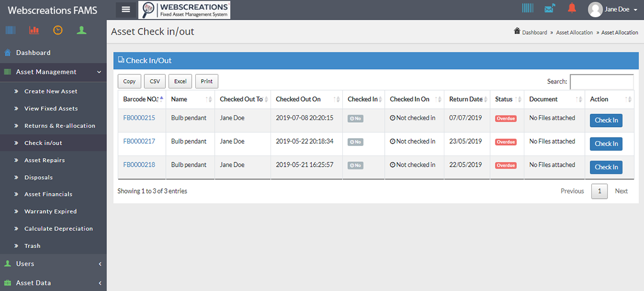This screenshot has height=291, width=644.
Task: Open the Jane Doe user dropdown caret
Action: click(635, 10)
